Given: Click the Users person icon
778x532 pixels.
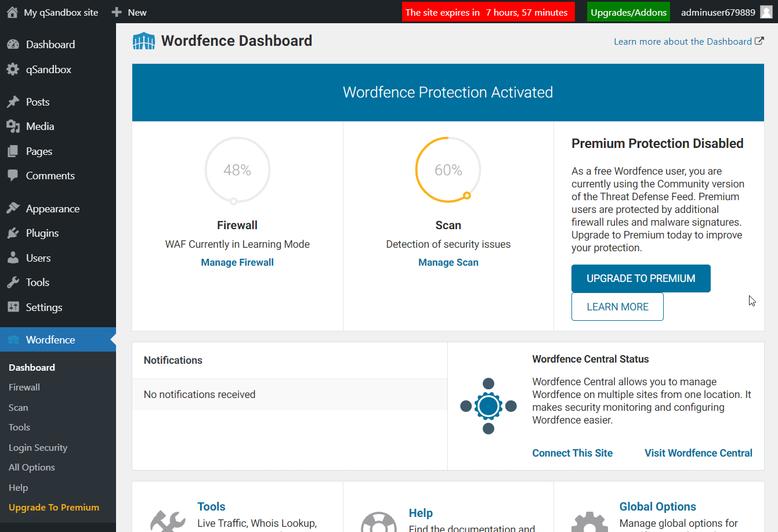Looking at the screenshot, I should 13,258.
